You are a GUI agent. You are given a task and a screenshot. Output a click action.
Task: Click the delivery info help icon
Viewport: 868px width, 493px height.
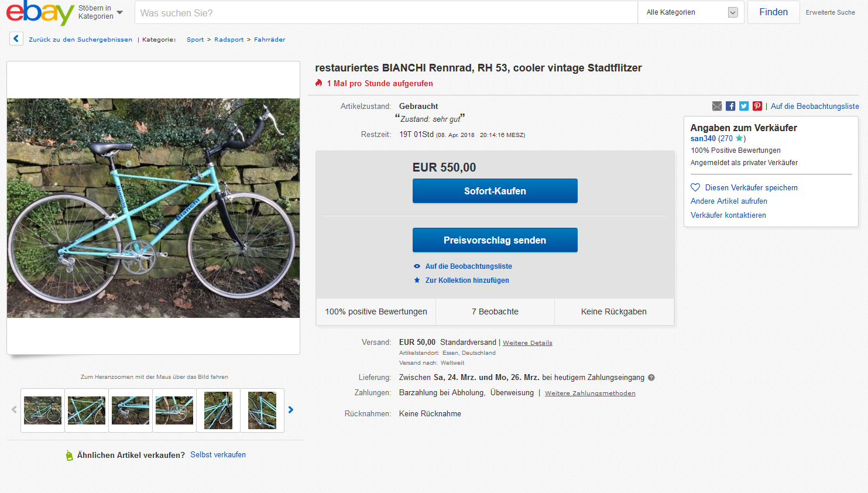tap(651, 378)
